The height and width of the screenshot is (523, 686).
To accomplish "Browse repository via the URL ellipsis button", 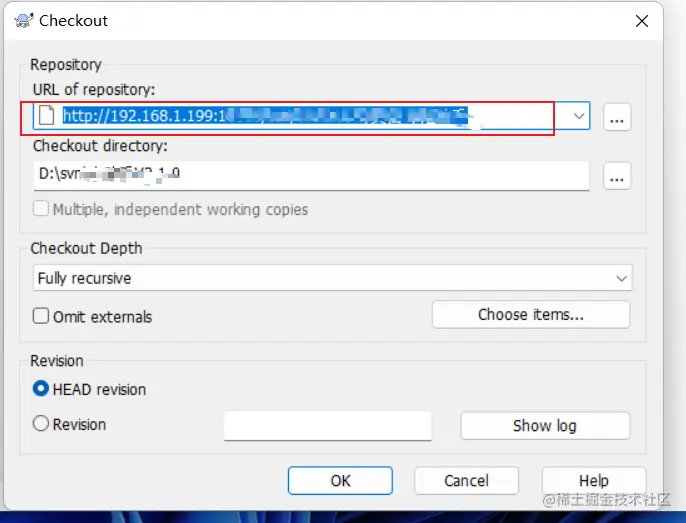I will click(x=617, y=117).
